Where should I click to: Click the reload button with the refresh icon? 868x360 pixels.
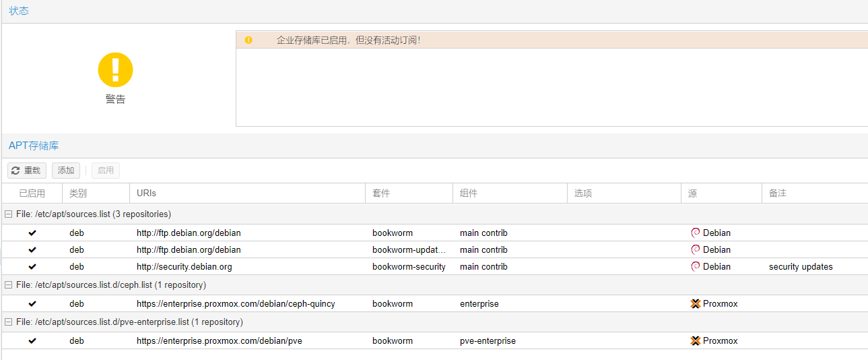click(26, 171)
